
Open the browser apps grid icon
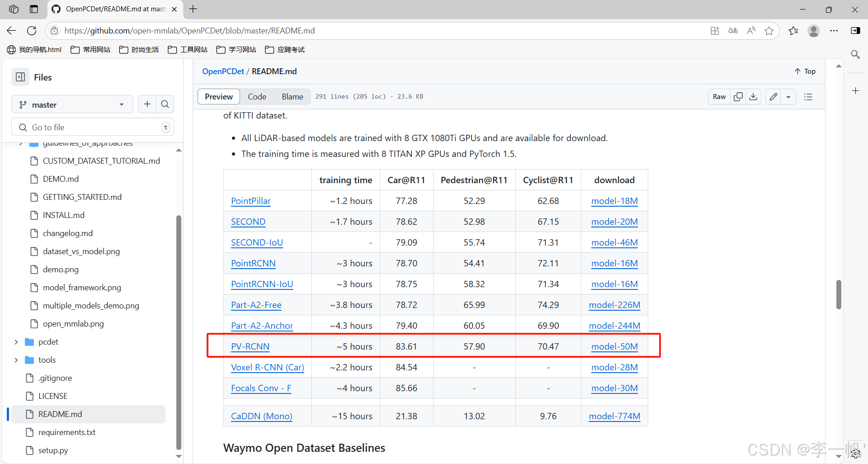click(715, 31)
